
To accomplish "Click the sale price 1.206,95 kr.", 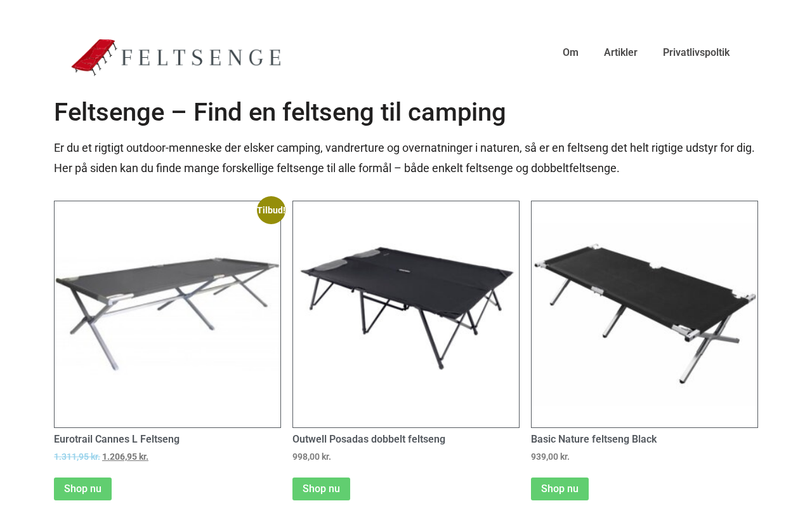I will pos(125,457).
